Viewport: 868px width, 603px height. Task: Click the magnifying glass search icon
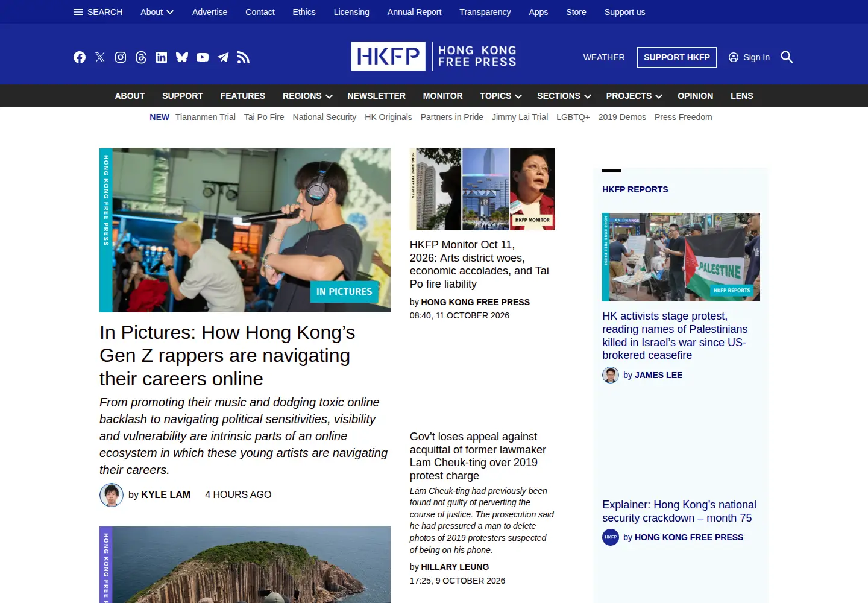pos(787,57)
